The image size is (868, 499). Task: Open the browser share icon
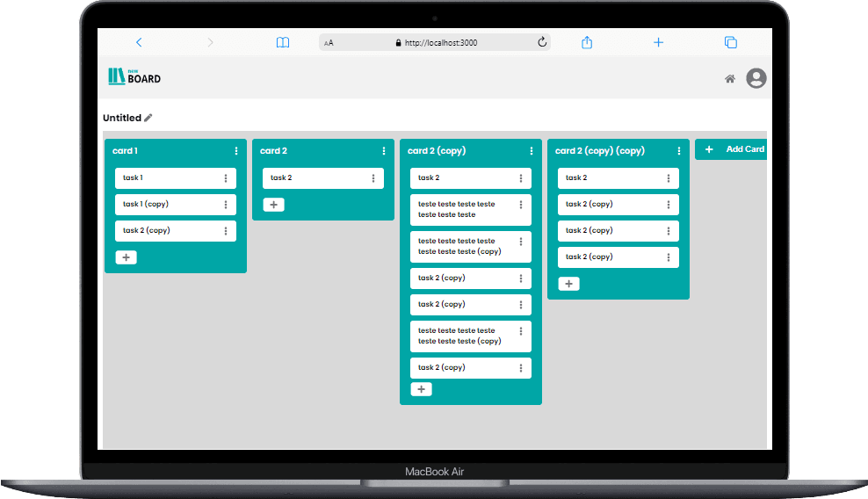pyautogui.click(x=587, y=42)
